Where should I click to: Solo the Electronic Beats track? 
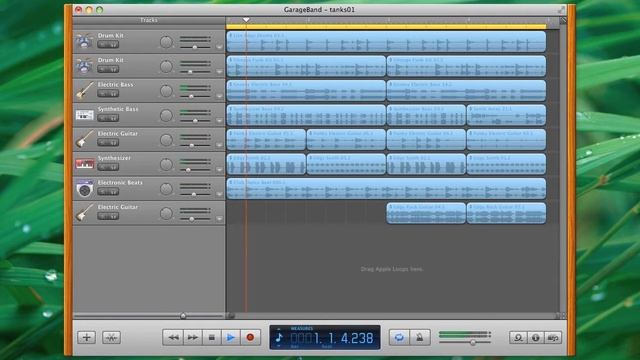click(x=114, y=191)
